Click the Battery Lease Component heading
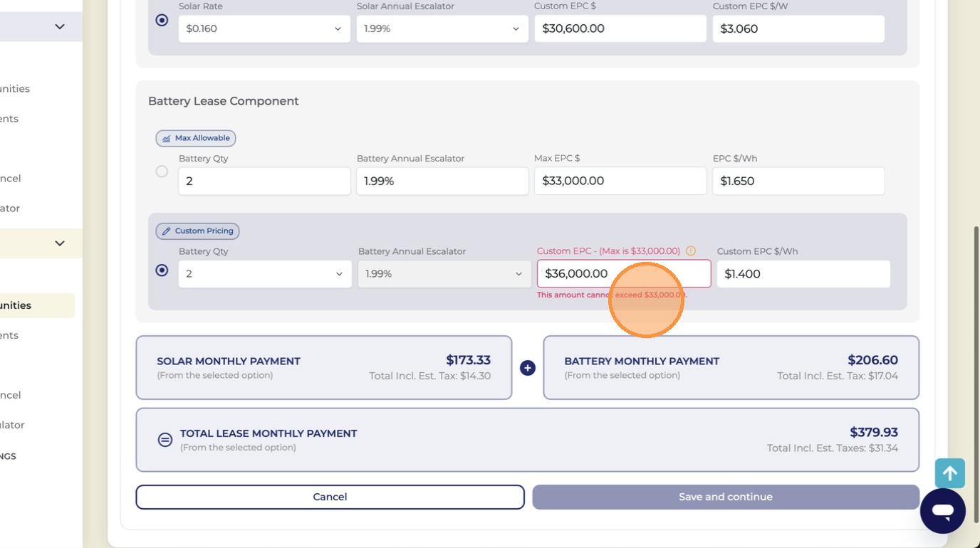The image size is (980, 548). pos(223,101)
